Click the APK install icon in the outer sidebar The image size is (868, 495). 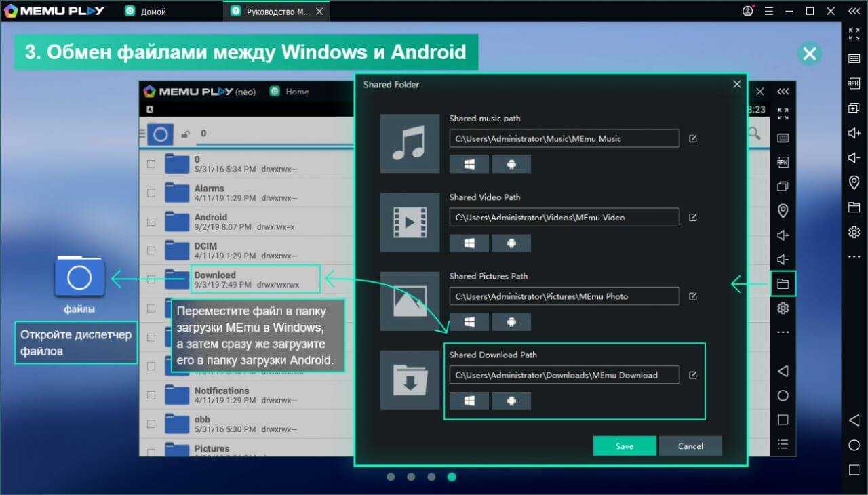point(854,83)
